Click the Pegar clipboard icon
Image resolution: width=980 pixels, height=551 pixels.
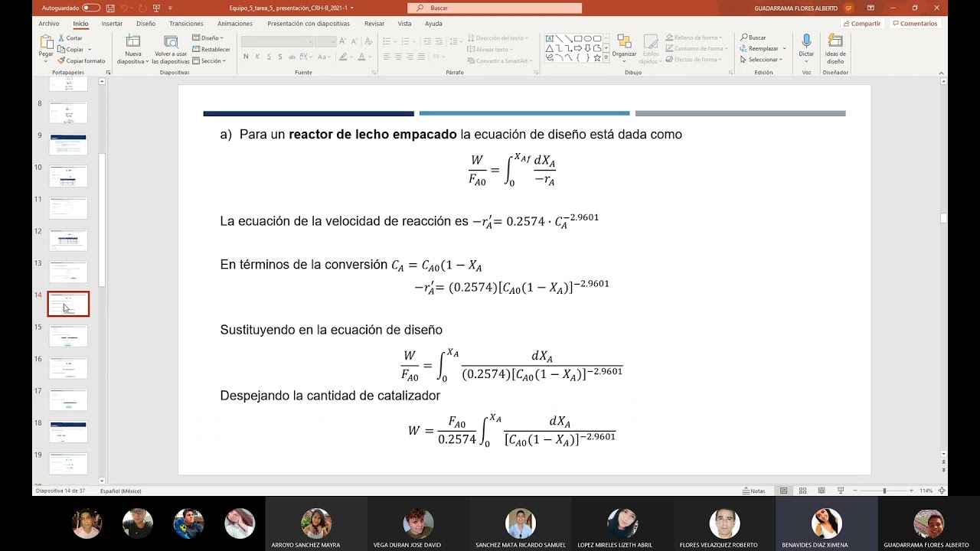(46, 43)
